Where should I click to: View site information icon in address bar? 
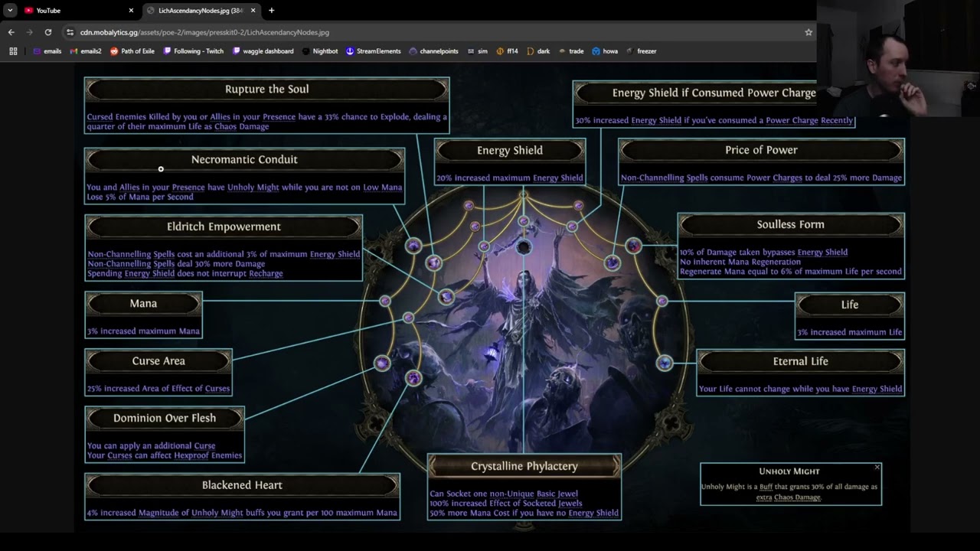coord(70,32)
